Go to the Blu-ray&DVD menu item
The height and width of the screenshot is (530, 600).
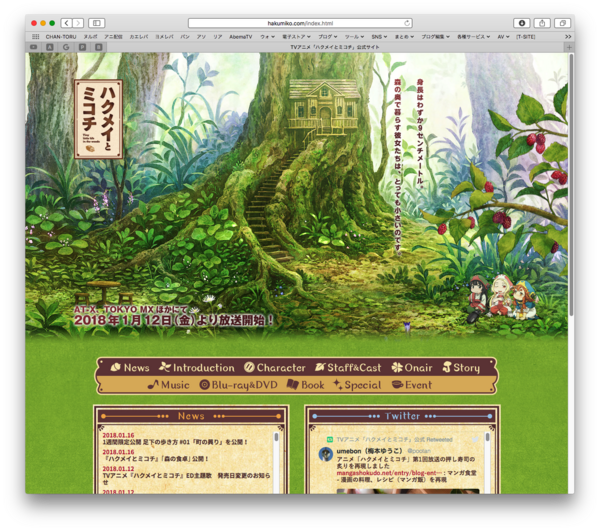(239, 385)
